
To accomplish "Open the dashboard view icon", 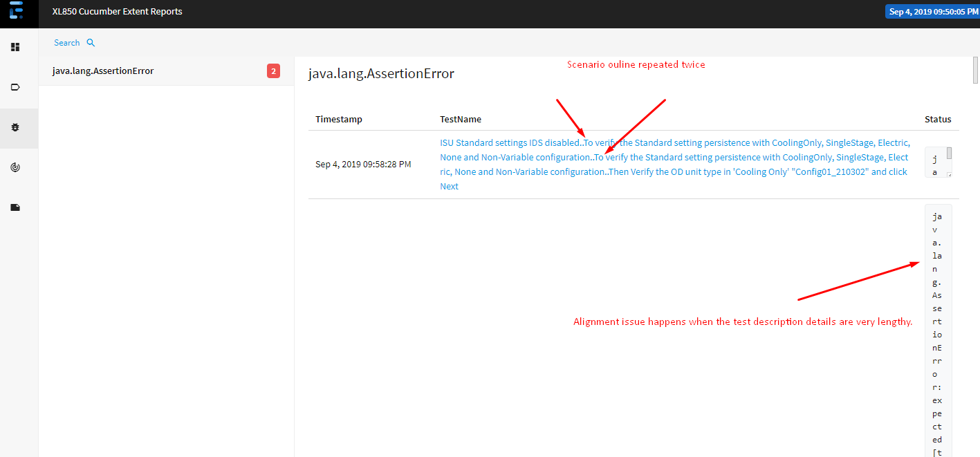I will pos(15,47).
